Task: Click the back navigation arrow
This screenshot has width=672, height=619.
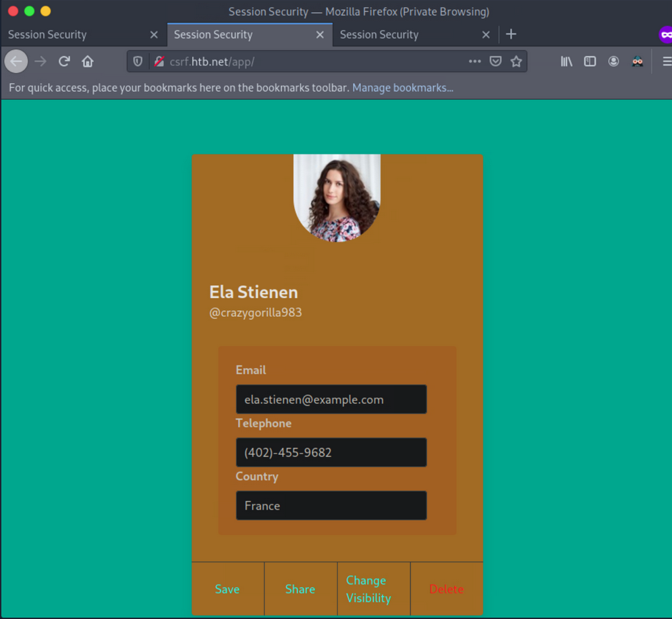Action: click(16, 61)
